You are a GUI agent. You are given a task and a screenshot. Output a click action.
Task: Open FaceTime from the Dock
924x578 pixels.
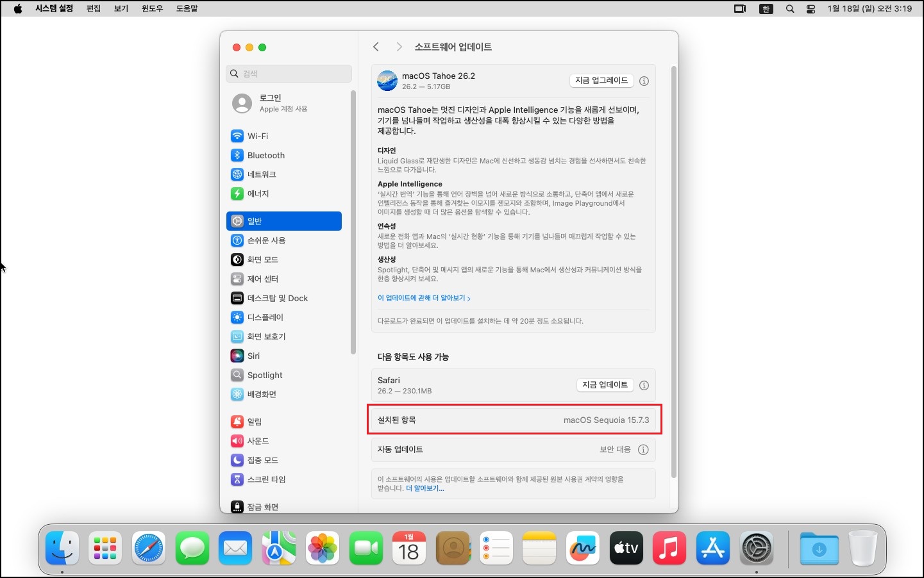click(366, 549)
